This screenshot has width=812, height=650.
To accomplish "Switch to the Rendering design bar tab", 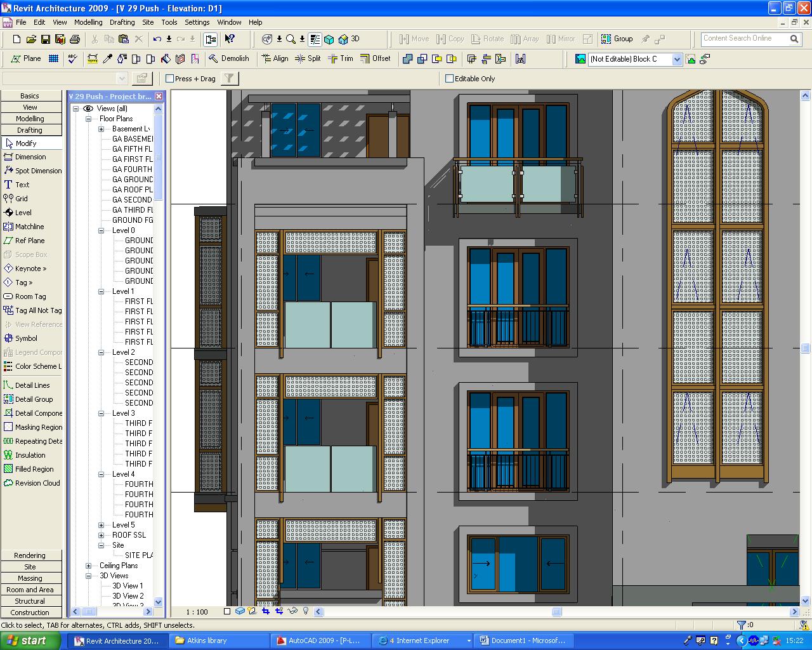I will [30, 555].
